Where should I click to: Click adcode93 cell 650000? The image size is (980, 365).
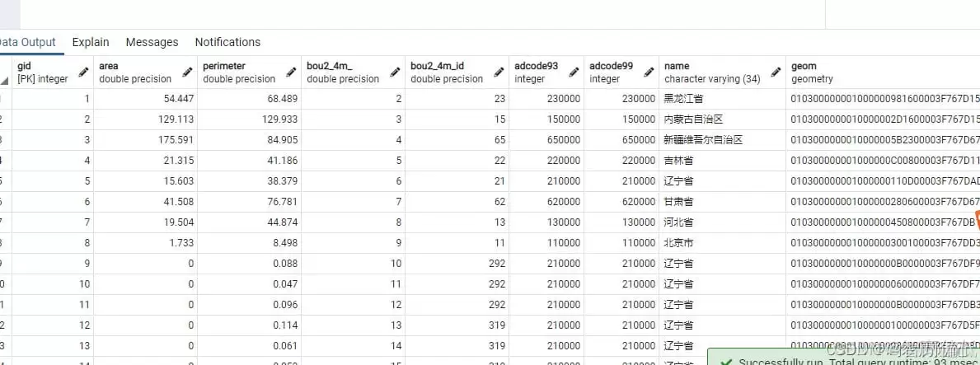point(546,140)
